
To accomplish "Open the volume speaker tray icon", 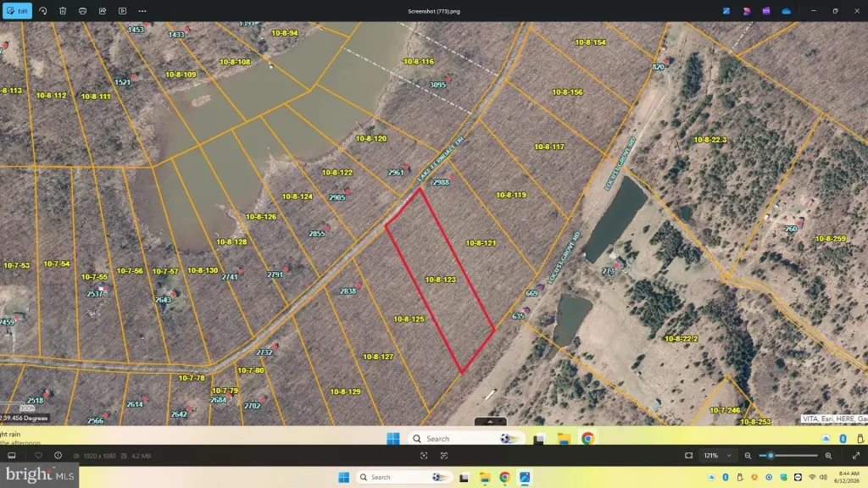I will 823,477.
